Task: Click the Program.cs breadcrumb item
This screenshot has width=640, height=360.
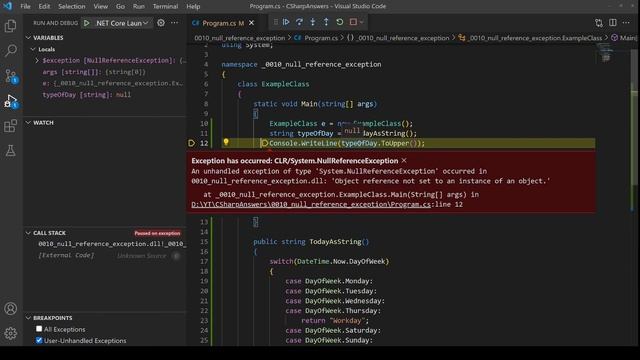Action: pyautogui.click(x=316, y=38)
